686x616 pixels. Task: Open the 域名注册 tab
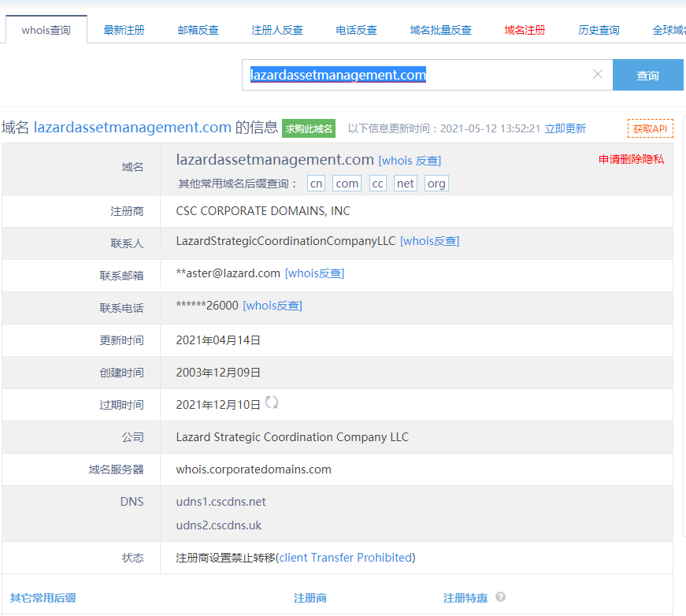pos(525,30)
